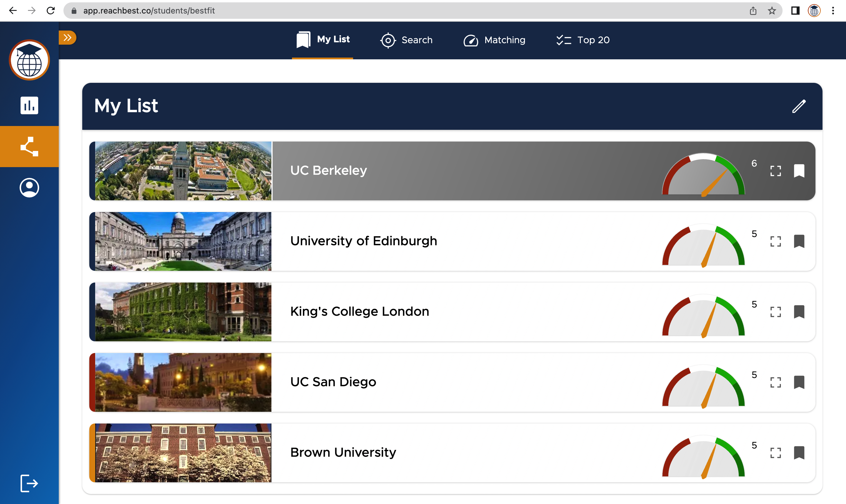
Task: Click the UC Berkeley name
Action: (x=328, y=170)
